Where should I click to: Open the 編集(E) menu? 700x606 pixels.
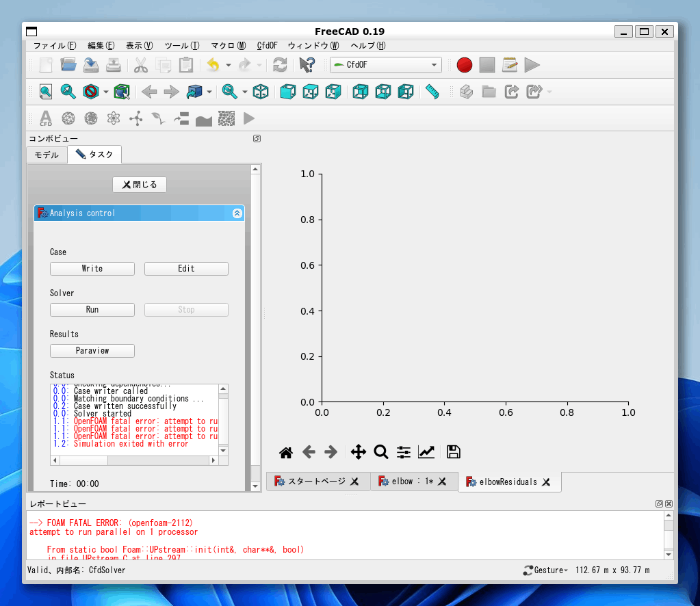101,46
